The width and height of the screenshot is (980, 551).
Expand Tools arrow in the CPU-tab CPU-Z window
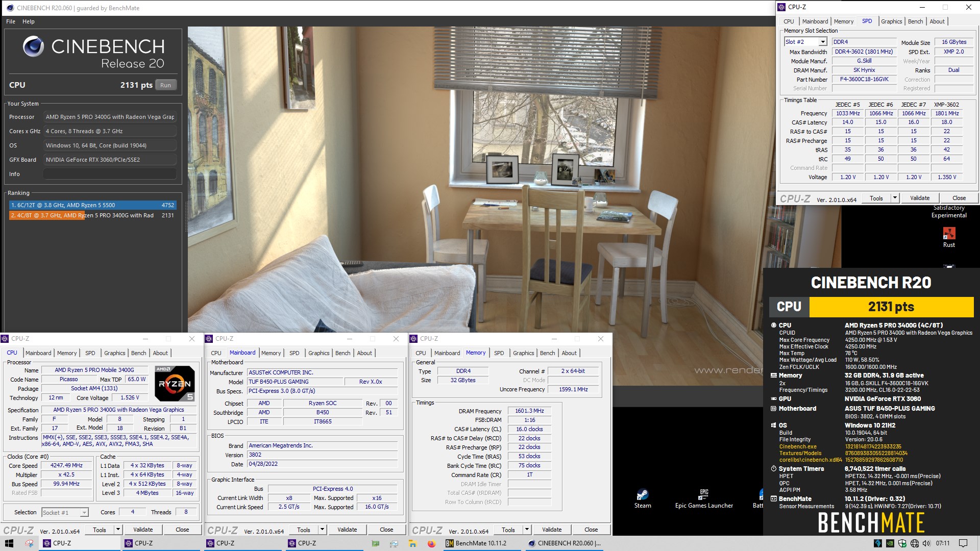pos(118,530)
